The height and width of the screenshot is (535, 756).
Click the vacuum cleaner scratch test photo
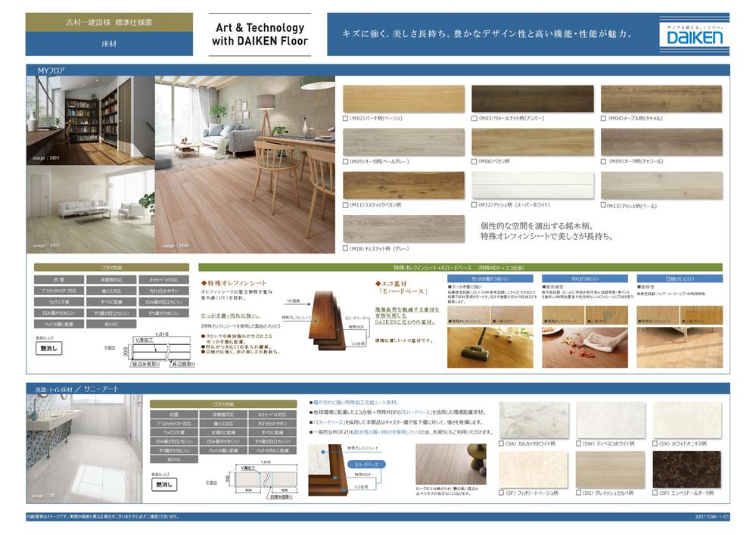coord(490,347)
